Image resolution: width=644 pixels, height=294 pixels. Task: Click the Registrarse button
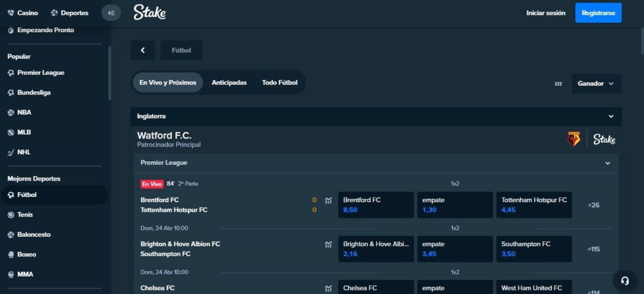[598, 13]
